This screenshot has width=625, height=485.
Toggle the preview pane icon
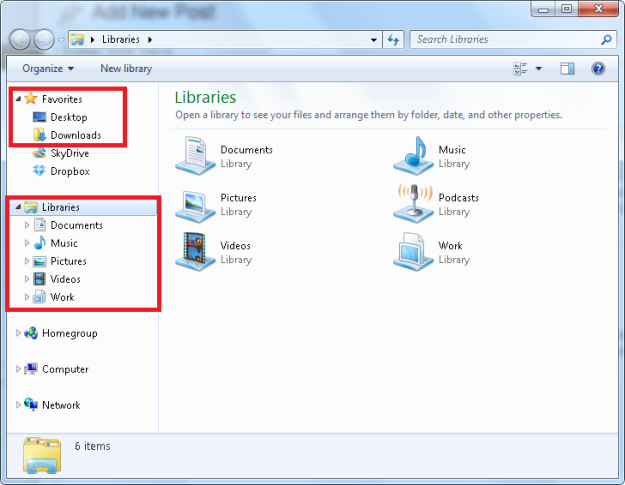click(567, 69)
